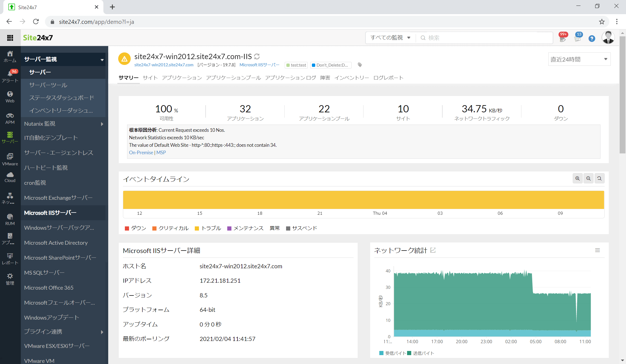Reload the browser page
Image resolution: width=626 pixels, height=364 pixels.
36,22
